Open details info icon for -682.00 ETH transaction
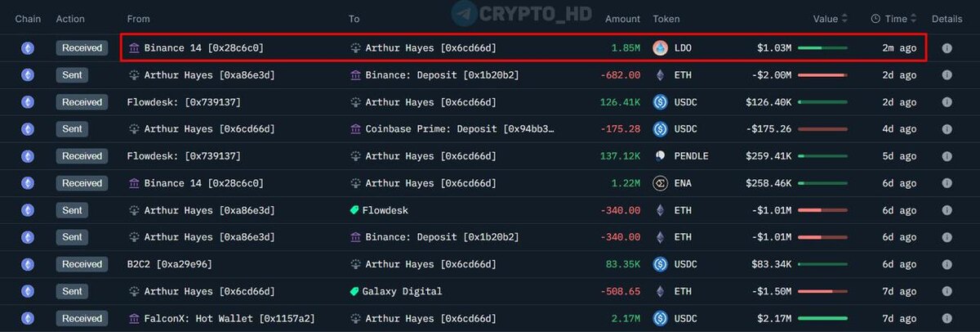Viewport: 980px width, 332px height. coord(947,75)
